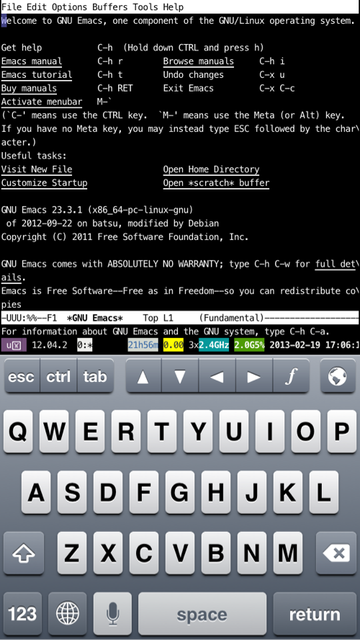Open the Emacs manual link

tap(31, 62)
